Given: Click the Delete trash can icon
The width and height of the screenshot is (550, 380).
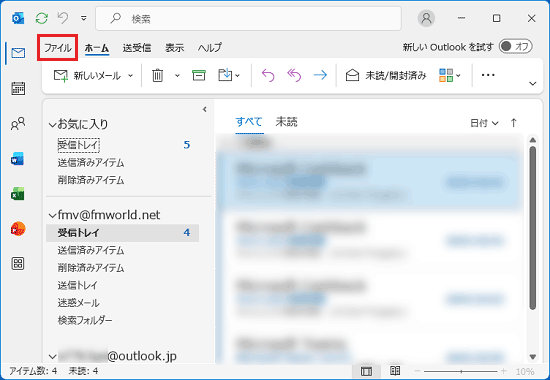Looking at the screenshot, I should point(157,75).
